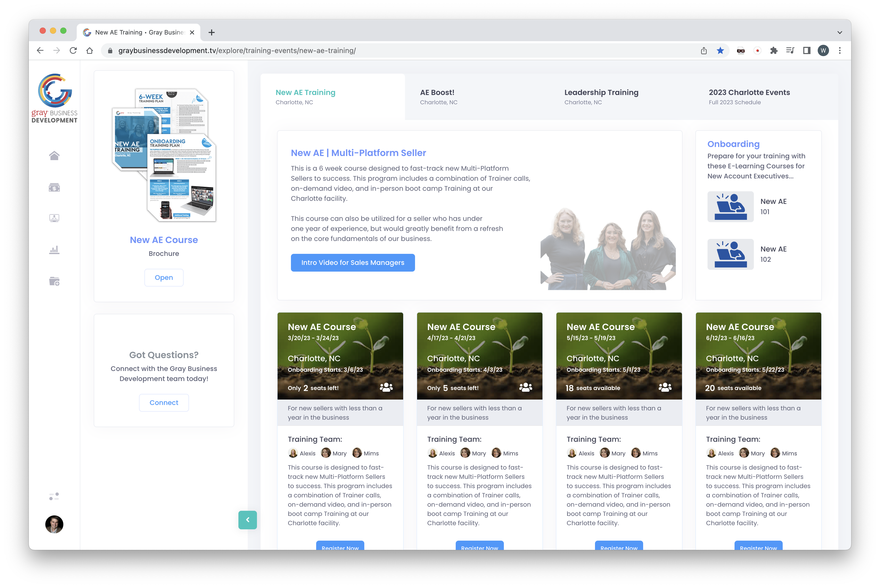Expand the tab search chevron
The height and width of the screenshot is (588, 880).
click(840, 33)
